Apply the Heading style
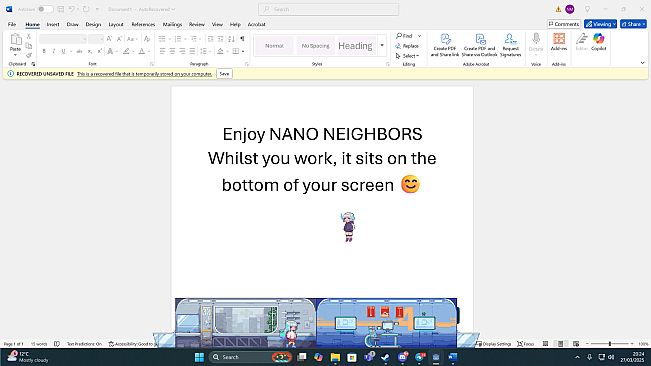 (355, 46)
